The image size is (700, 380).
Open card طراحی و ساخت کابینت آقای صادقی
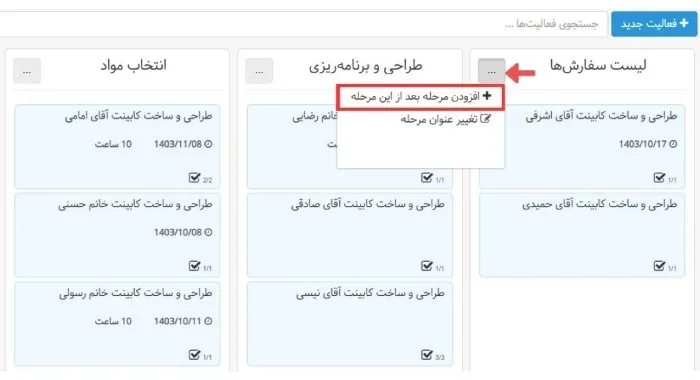350,235
